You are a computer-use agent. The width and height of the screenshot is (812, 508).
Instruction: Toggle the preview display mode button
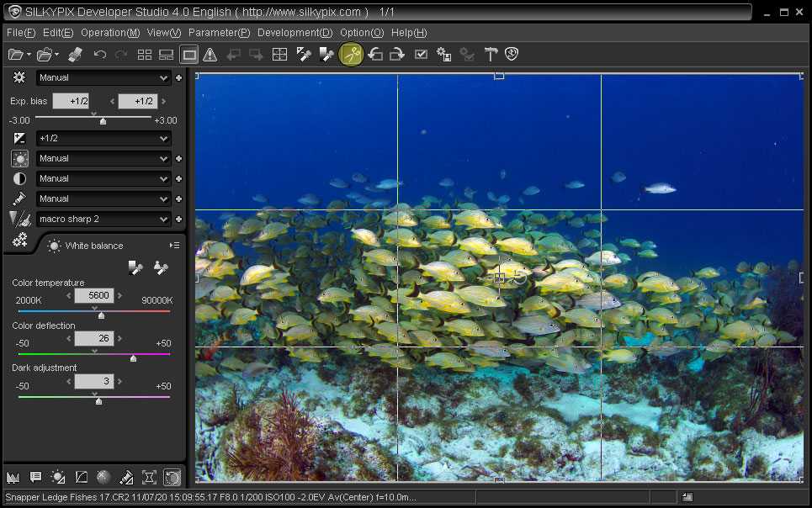tap(189, 55)
